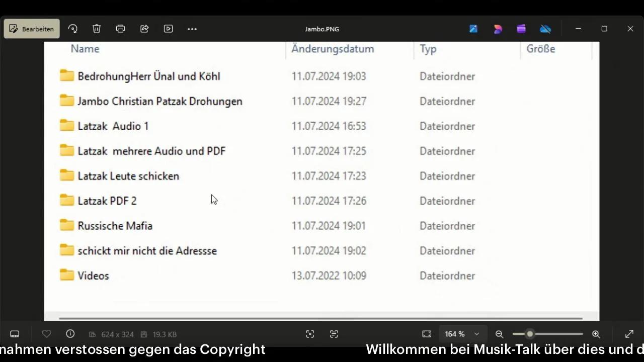The height and width of the screenshot is (362, 644).
Task: Select the Latzak PDF 2 folder
Action: point(107,201)
